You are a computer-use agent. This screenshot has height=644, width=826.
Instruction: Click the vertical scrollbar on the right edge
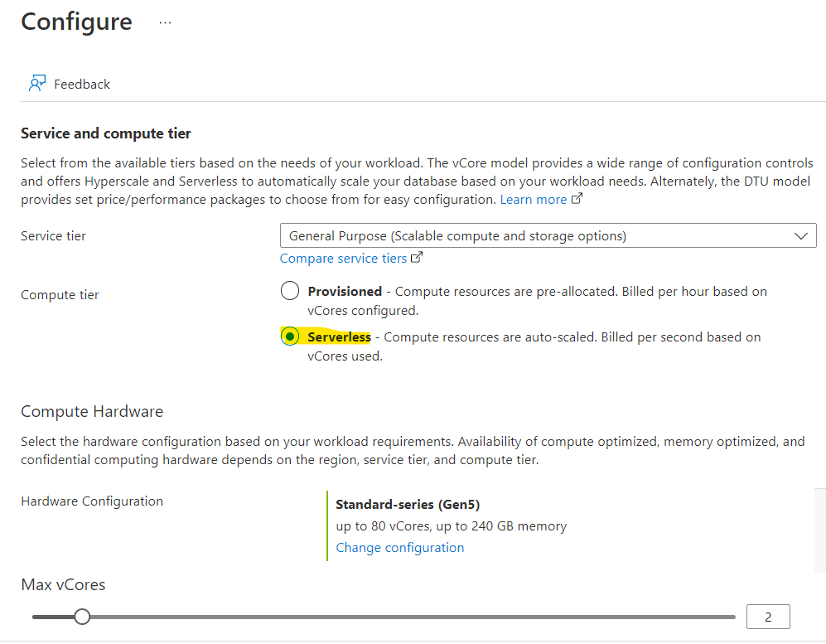[x=820, y=530]
